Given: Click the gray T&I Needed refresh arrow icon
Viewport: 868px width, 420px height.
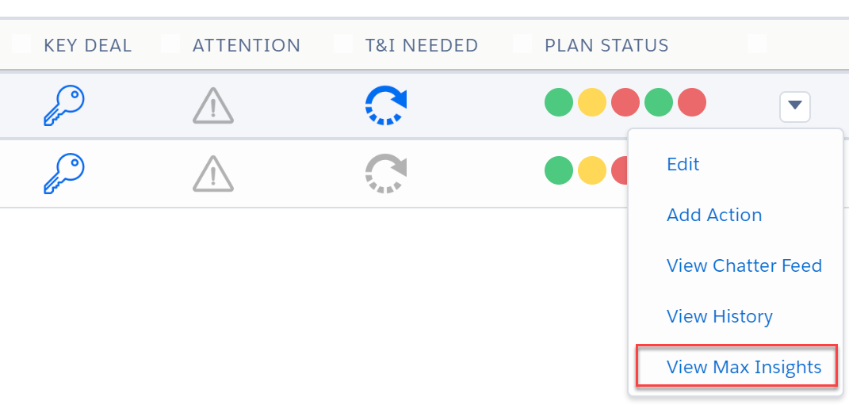Looking at the screenshot, I should [x=386, y=174].
